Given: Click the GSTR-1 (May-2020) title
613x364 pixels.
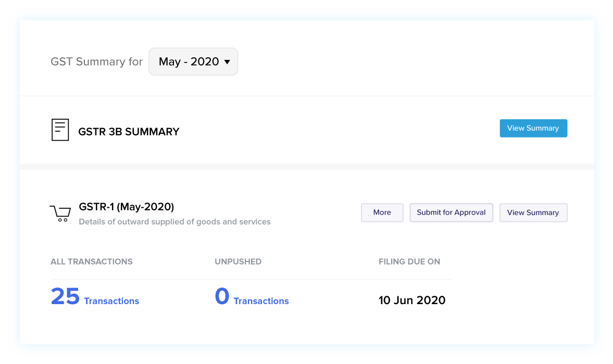Looking at the screenshot, I should point(126,206).
